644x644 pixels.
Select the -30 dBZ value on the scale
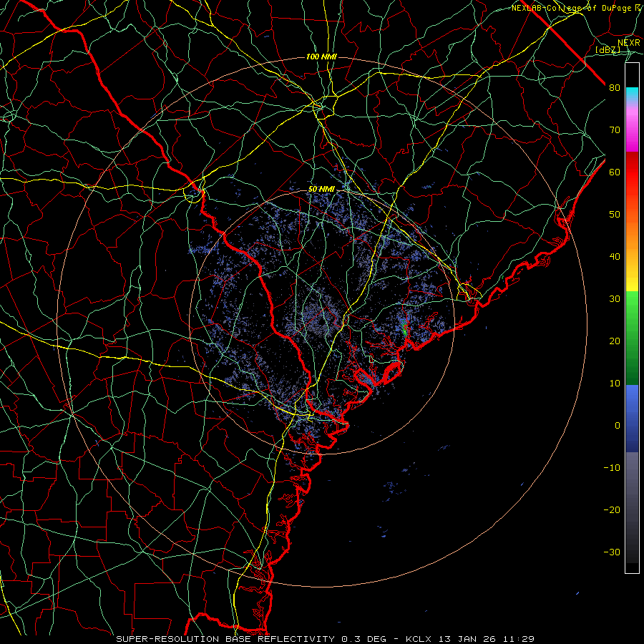tap(612, 552)
